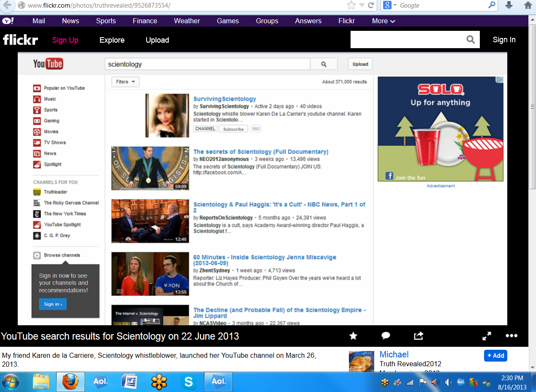Expand photo to fullscreen view
Image resolution: width=536 pixels, height=392 pixels.
coord(487,336)
